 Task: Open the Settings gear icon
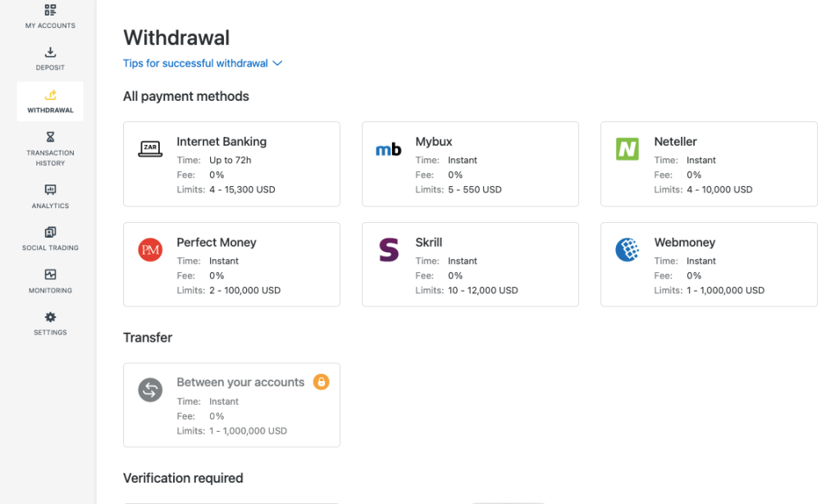(50, 317)
